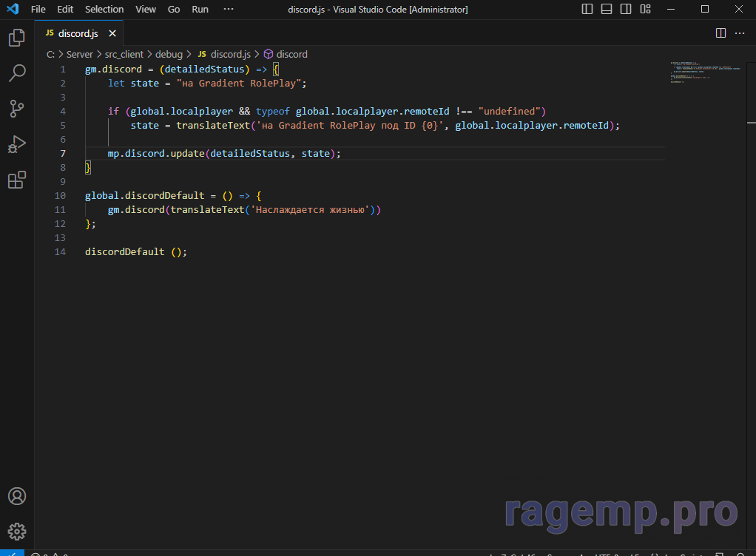Click the JS icon on discord.js tab

click(50, 33)
